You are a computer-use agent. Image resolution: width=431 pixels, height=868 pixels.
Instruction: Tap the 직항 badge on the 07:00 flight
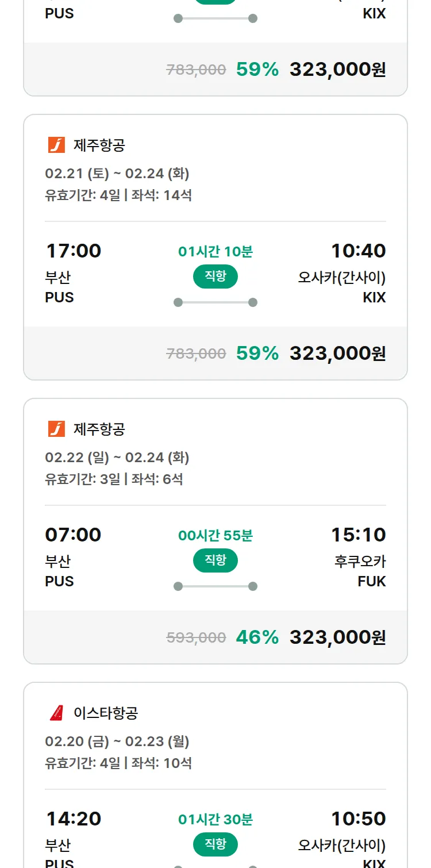pyautogui.click(x=215, y=560)
